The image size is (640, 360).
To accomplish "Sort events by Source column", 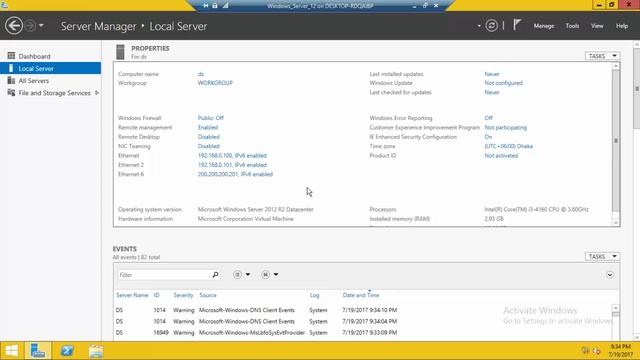I will (x=208, y=295).
